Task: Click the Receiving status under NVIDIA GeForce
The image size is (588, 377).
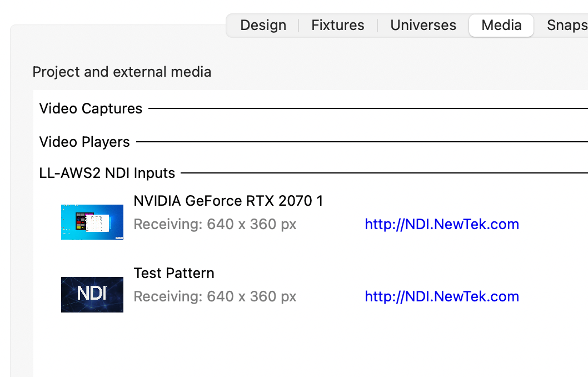Action: coord(215,224)
